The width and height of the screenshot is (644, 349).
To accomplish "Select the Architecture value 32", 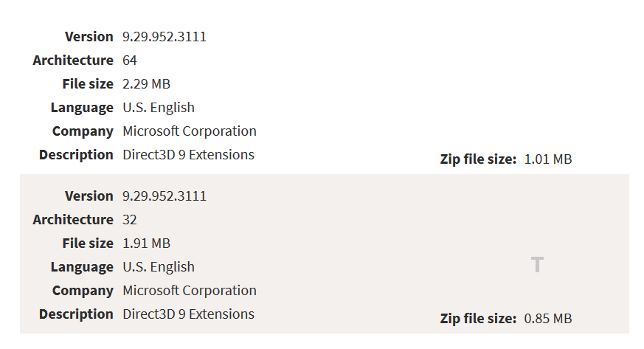I will pyautogui.click(x=130, y=220).
